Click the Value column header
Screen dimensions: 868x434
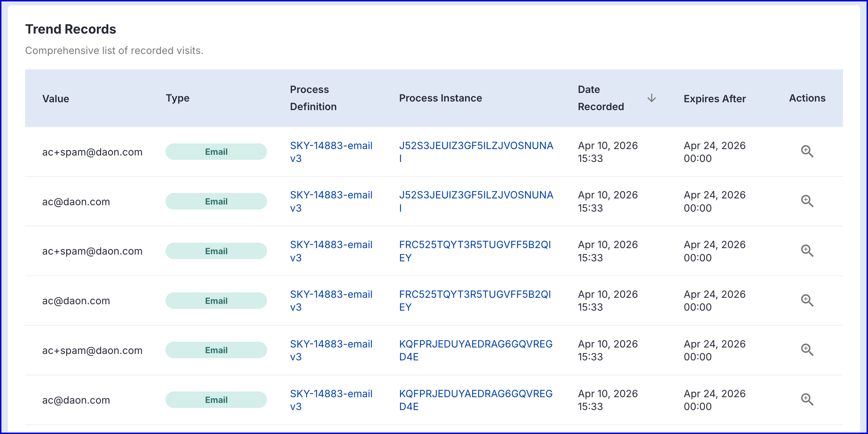56,99
